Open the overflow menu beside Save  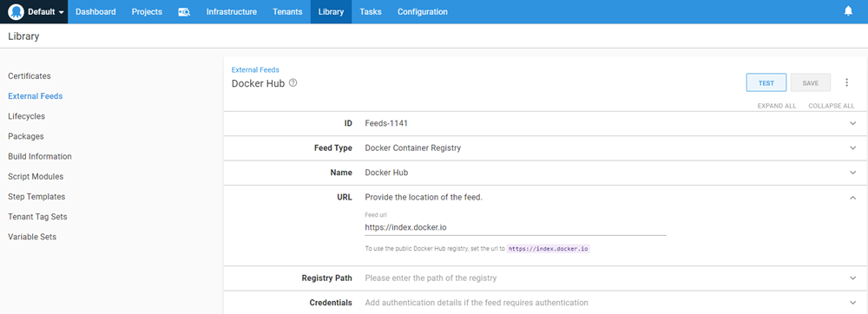[846, 82]
